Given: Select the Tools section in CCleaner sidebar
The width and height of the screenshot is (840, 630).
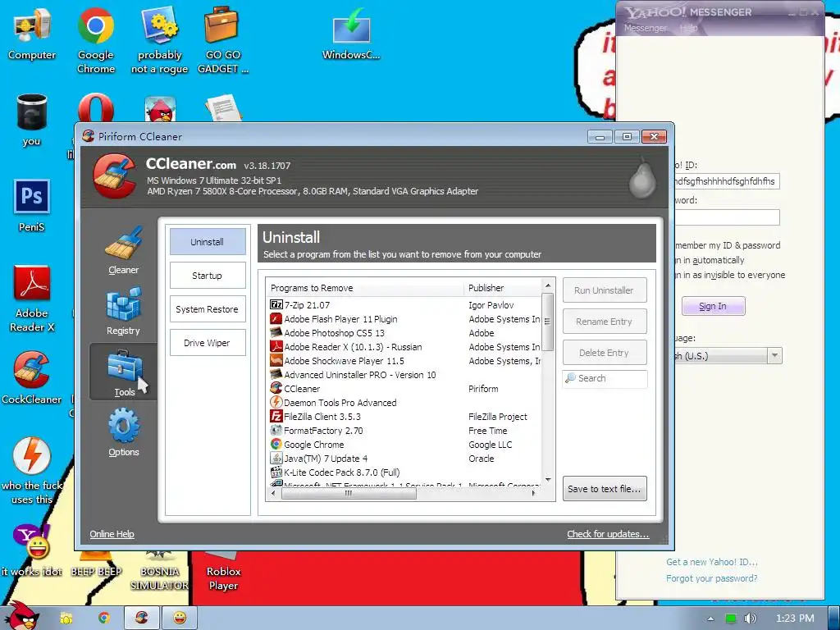Looking at the screenshot, I should 124,373.
